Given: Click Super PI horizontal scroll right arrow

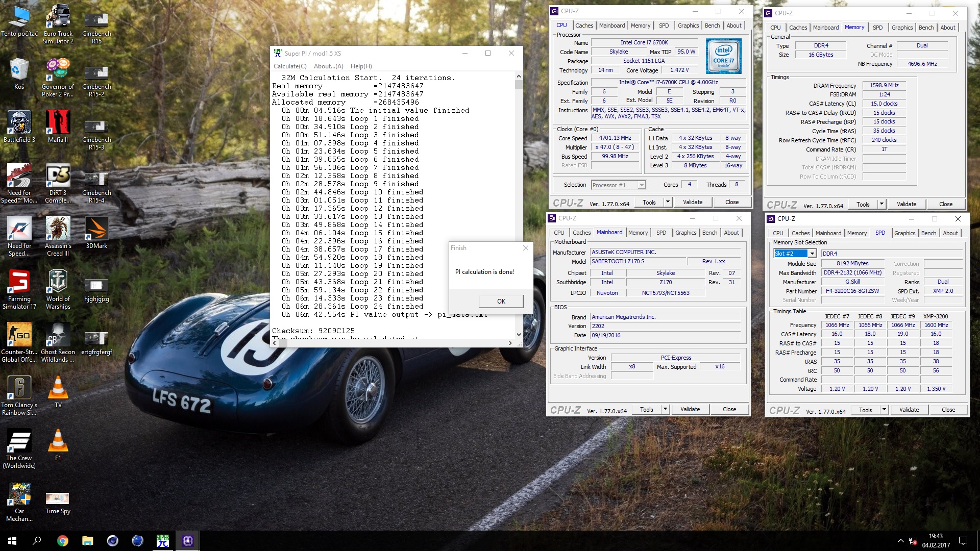Looking at the screenshot, I should click(x=510, y=343).
